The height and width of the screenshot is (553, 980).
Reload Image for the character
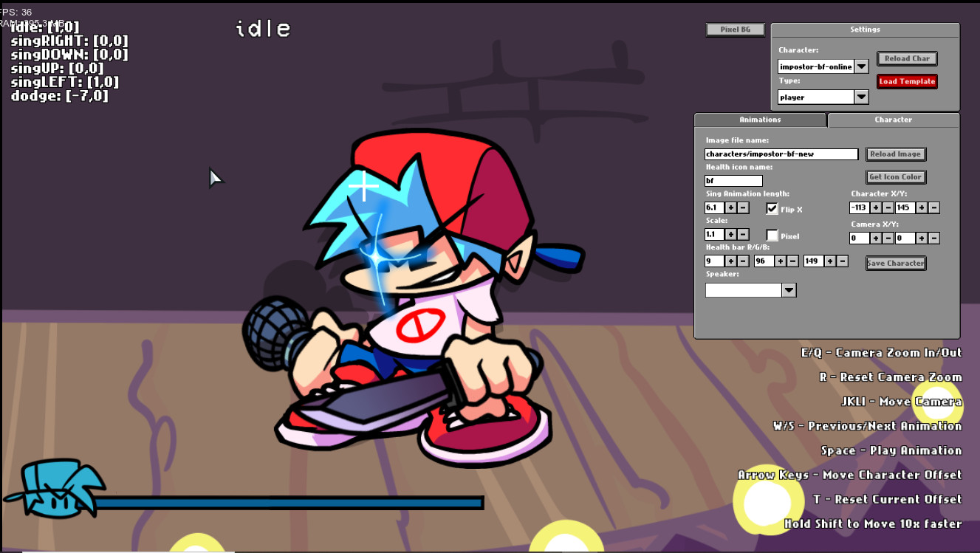(x=896, y=154)
